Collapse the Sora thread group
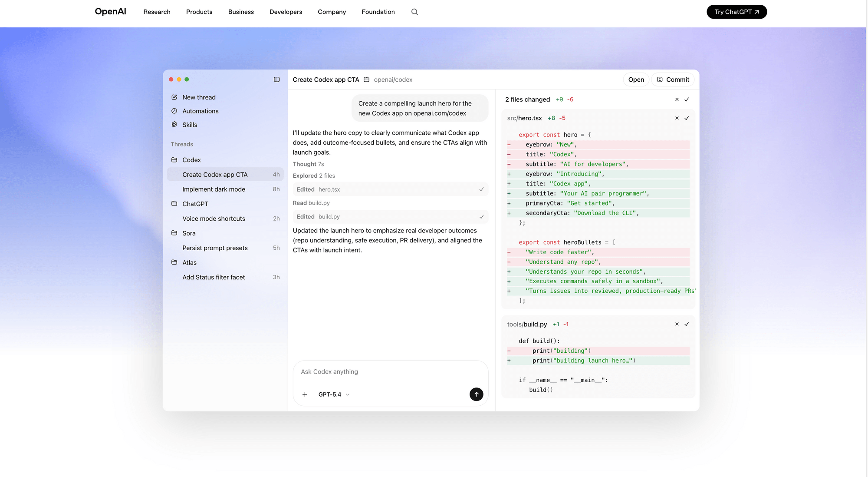The height and width of the screenshot is (477, 868). [x=174, y=233]
